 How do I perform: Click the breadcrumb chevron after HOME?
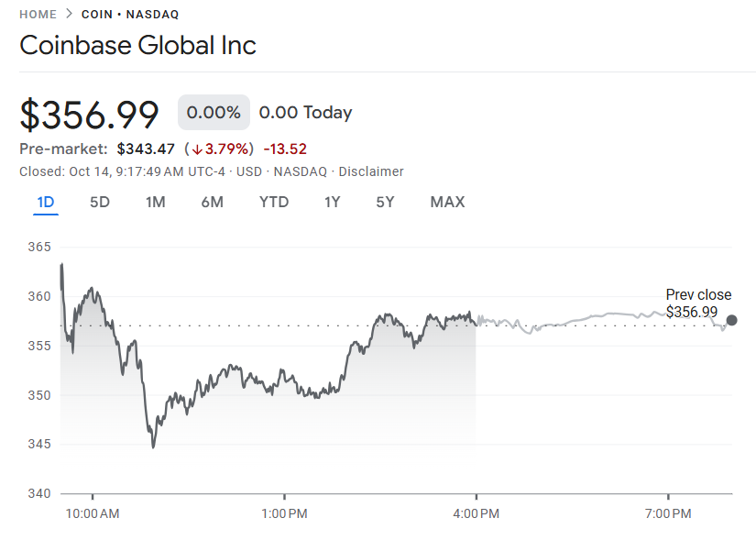[x=69, y=15]
